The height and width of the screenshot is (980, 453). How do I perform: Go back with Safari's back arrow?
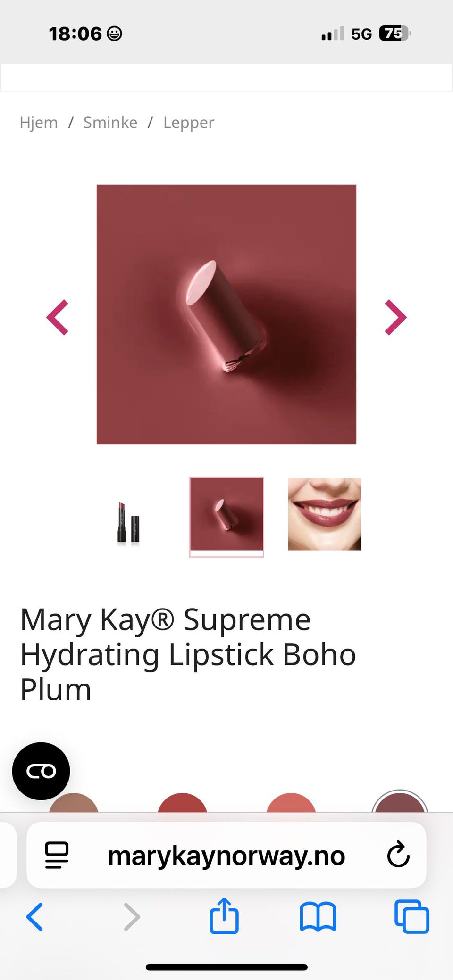click(x=34, y=917)
